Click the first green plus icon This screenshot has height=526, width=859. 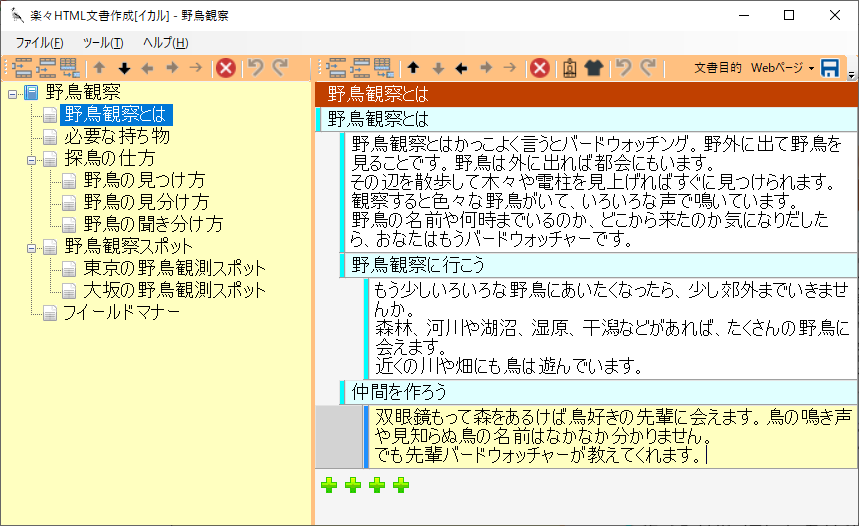(x=329, y=485)
